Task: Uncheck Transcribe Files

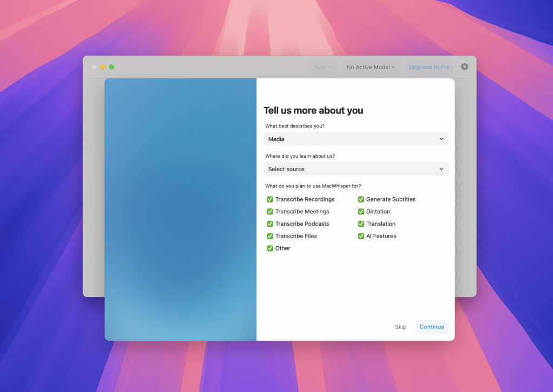Action: pos(269,236)
